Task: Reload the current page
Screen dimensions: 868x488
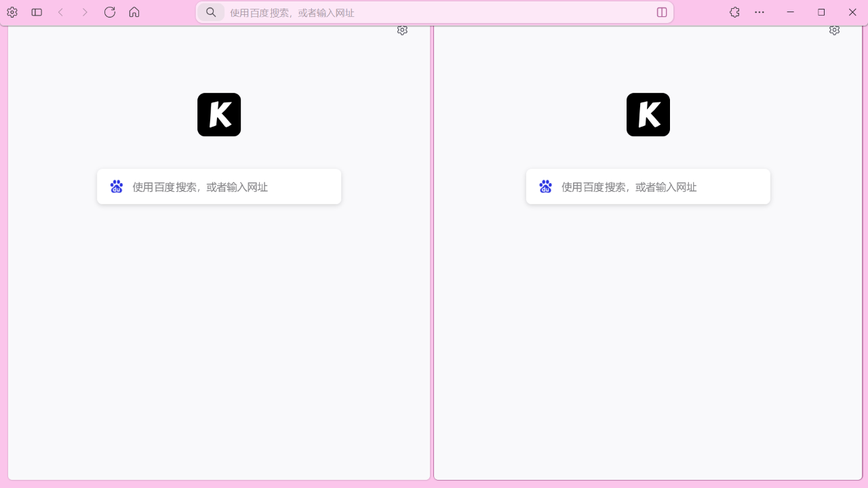Action: (x=110, y=12)
